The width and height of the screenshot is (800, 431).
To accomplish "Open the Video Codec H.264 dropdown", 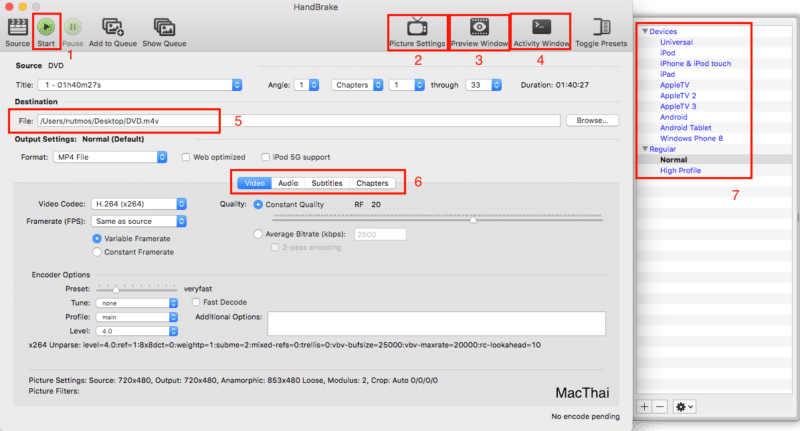I will click(x=139, y=204).
